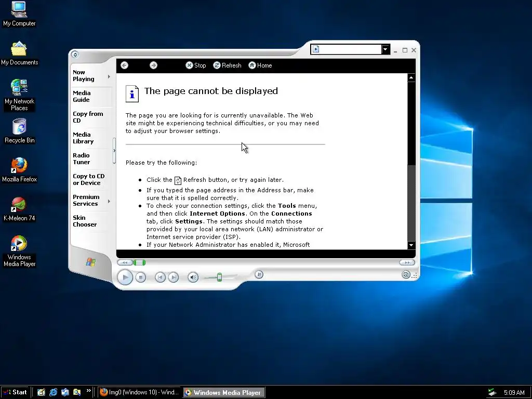
Task: Click the browser Back arrow
Action: [125, 65]
